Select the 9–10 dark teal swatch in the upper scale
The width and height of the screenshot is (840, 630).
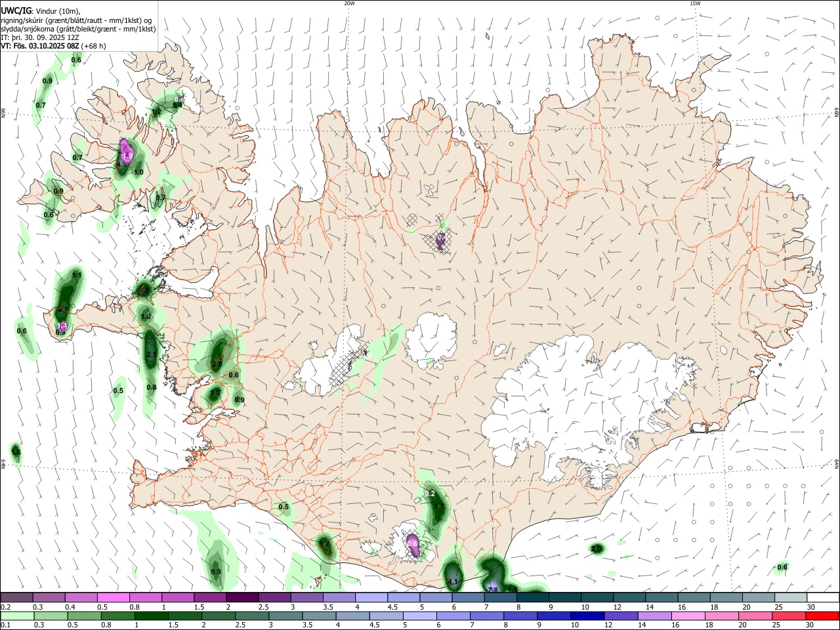[565, 597]
